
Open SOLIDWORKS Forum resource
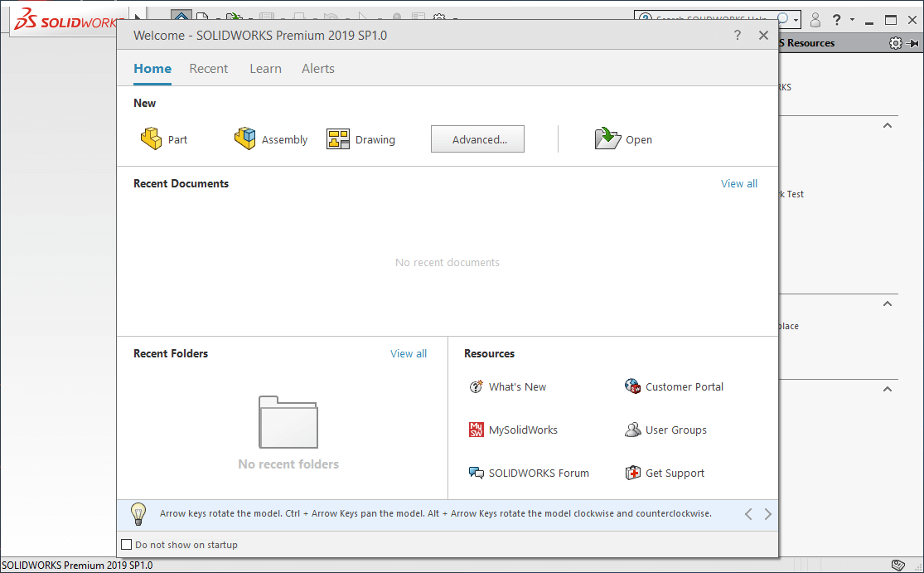click(x=529, y=473)
